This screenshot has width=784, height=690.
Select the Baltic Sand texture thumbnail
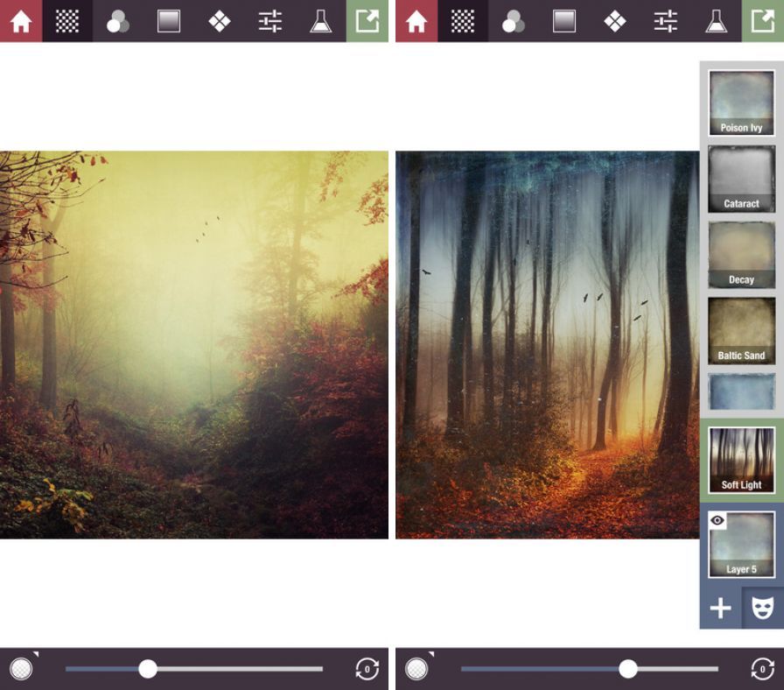741,330
